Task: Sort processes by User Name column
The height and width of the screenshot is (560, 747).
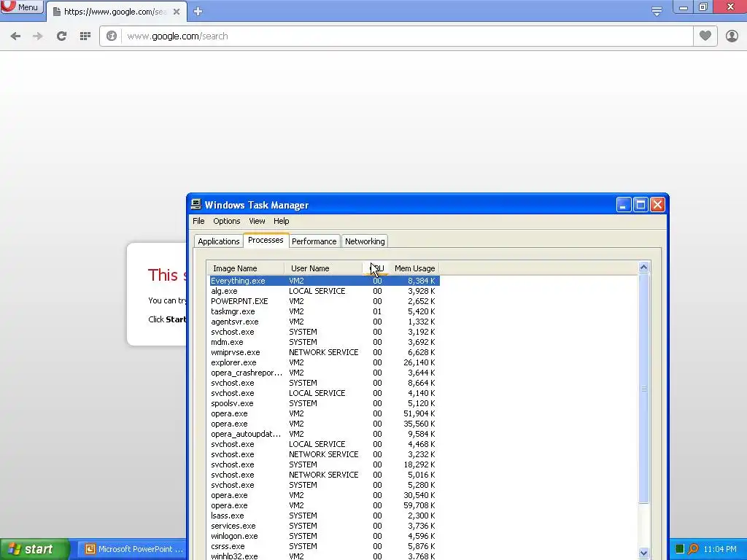Action: tap(323, 268)
